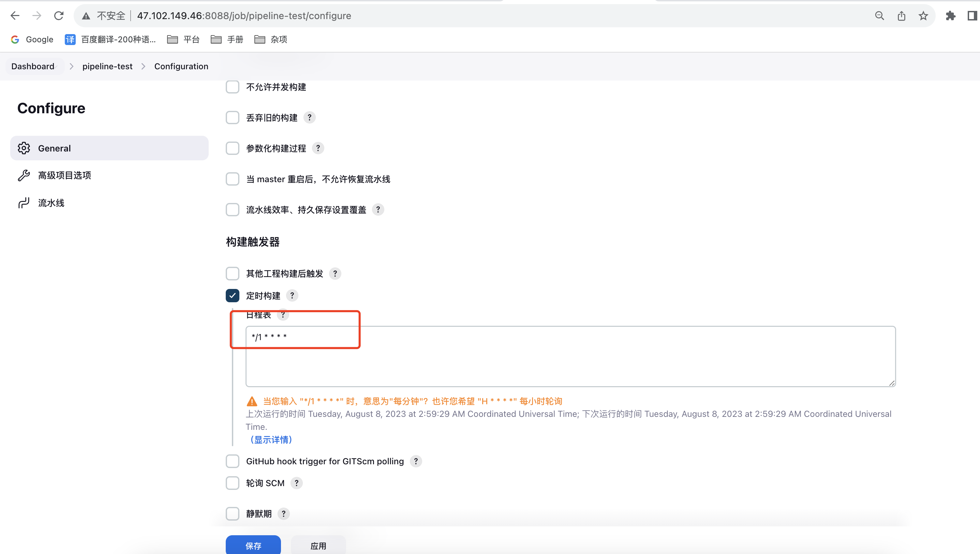This screenshot has width=980, height=554.
Task: Open help for 其他工程构建后触发
Action: (x=335, y=274)
